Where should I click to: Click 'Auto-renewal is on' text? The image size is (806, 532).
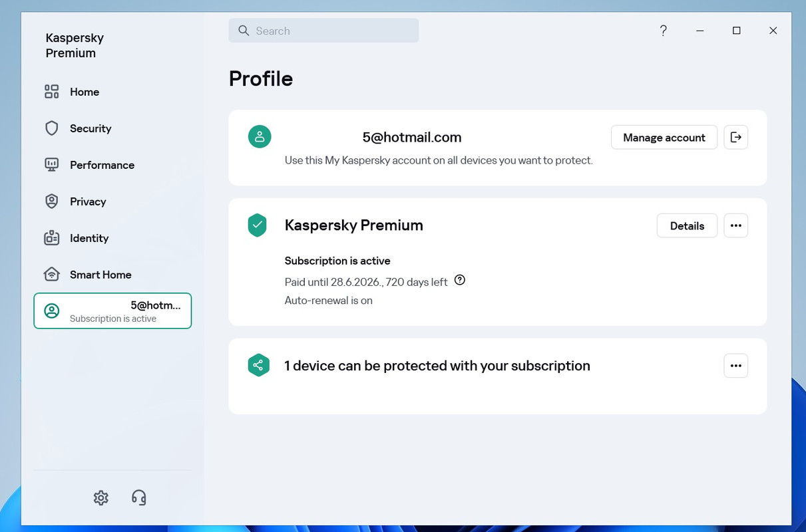click(329, 301)
